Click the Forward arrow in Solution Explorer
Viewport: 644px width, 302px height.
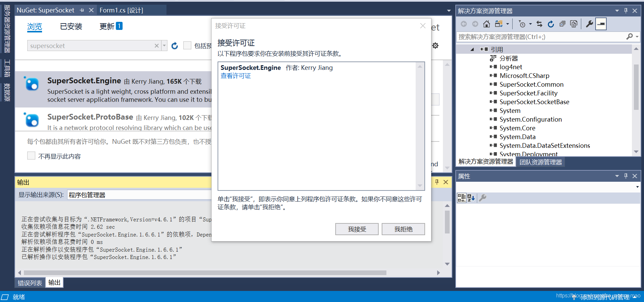coord(475,24)
